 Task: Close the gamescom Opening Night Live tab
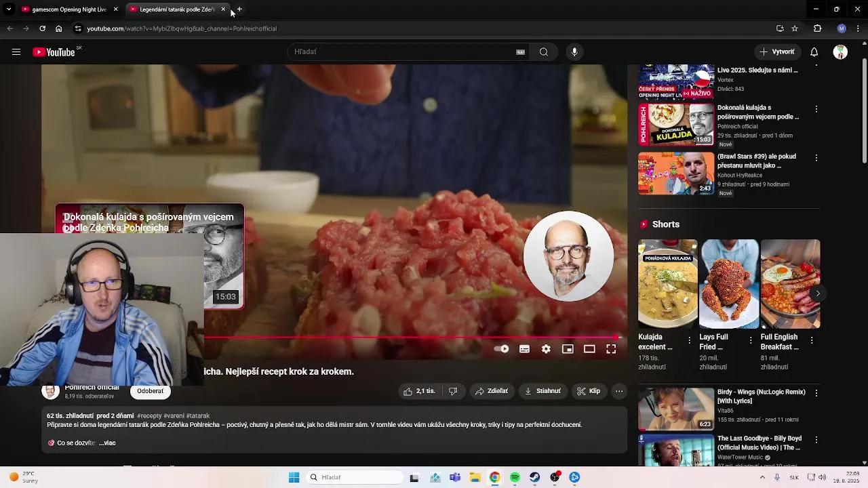point(115,9)
